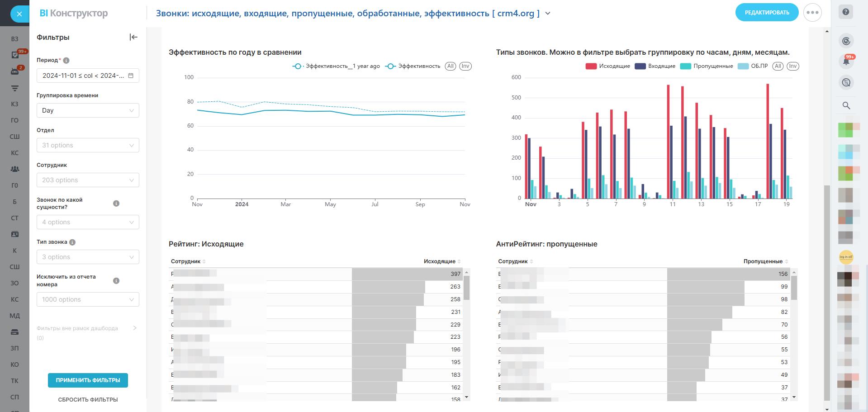This screenshot has height=412, width=868.
Task: Open the three-dots more options menu
Action: [x=812, y=13]
